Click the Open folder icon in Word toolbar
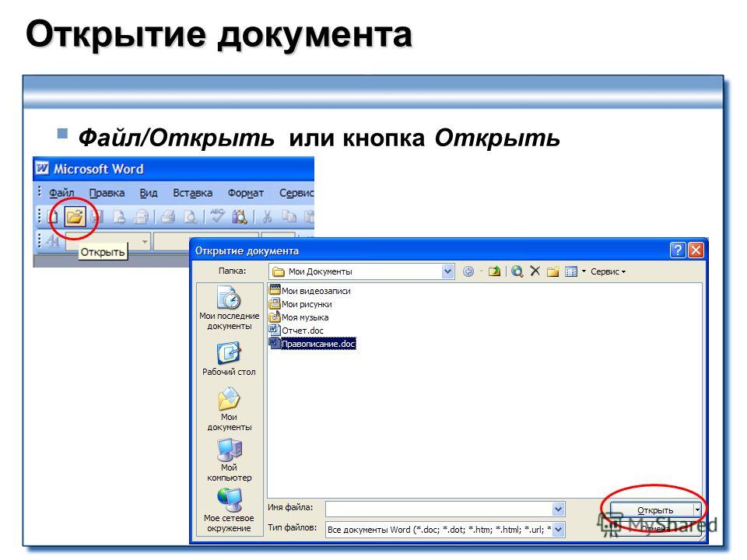The image size is (747, 560). tap(75, 217)
